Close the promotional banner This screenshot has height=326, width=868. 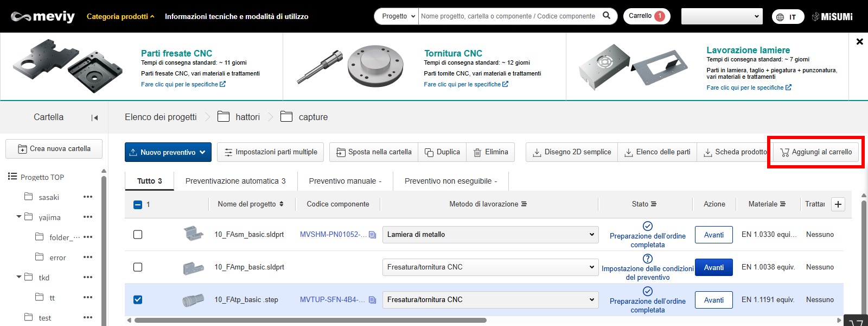click(859, 41)
